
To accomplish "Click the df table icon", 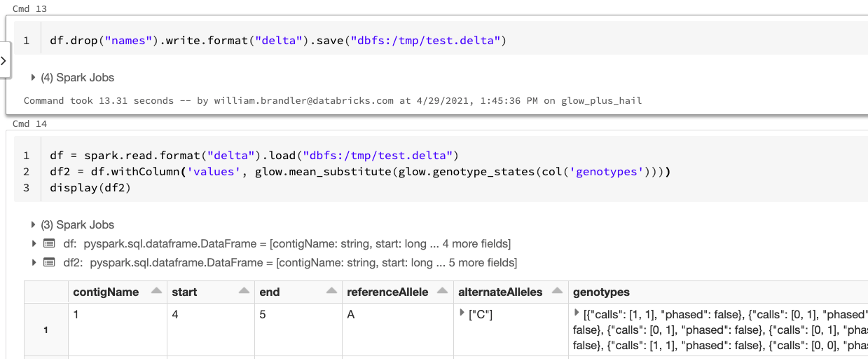I will coord(49,244).
